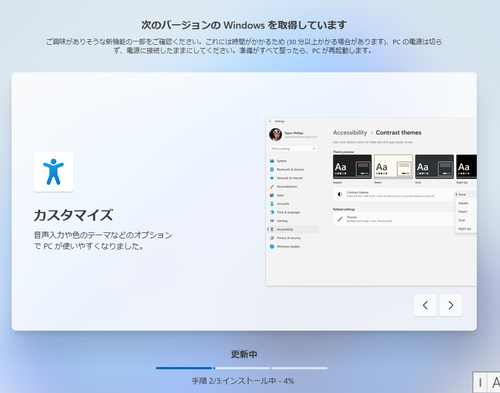The width and height of the screenshot is (500, 393).
Task: Click the 手順 2/3 install percentage text
Action: tap(243, 381)
